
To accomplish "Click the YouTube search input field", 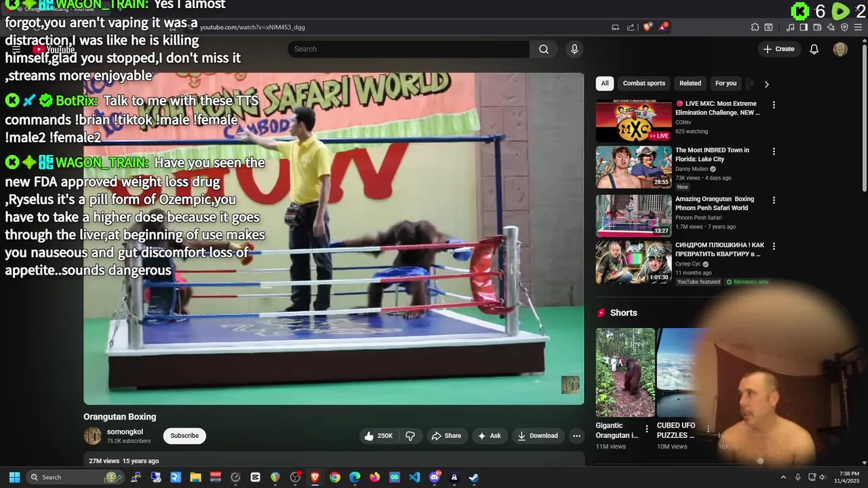I will point(408,49).
